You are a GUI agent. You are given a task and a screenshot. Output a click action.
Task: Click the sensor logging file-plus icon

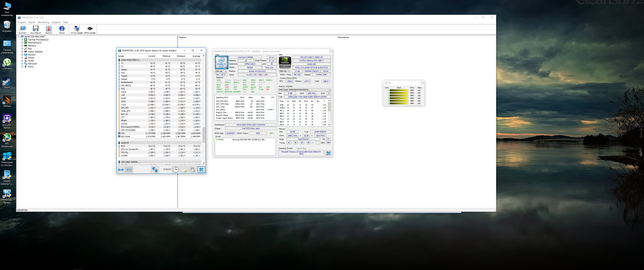[x=184, y=169]
